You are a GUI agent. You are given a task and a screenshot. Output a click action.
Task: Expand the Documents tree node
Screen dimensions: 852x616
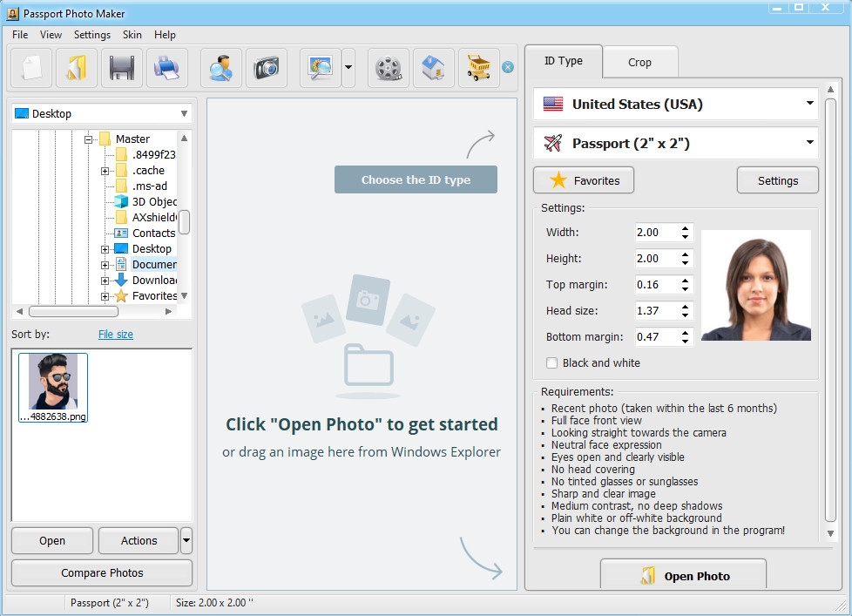point(105,265)
